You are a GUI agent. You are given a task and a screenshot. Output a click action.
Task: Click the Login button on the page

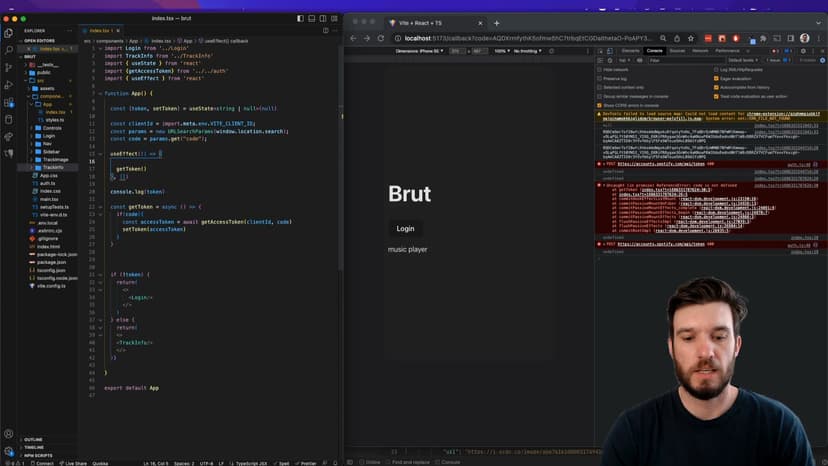(405, 228)
